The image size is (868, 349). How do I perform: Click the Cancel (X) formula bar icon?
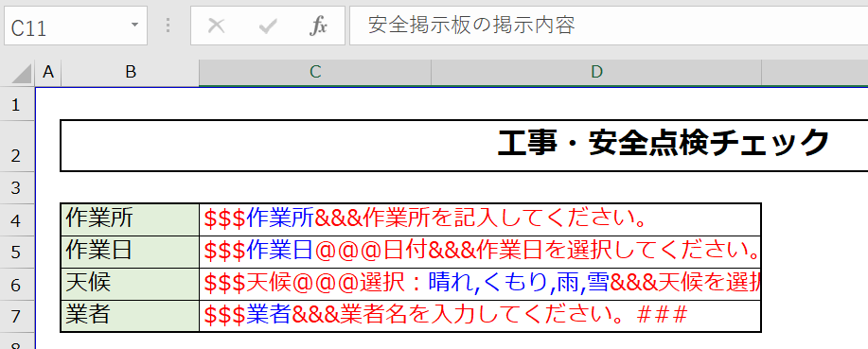coord(216,26)
